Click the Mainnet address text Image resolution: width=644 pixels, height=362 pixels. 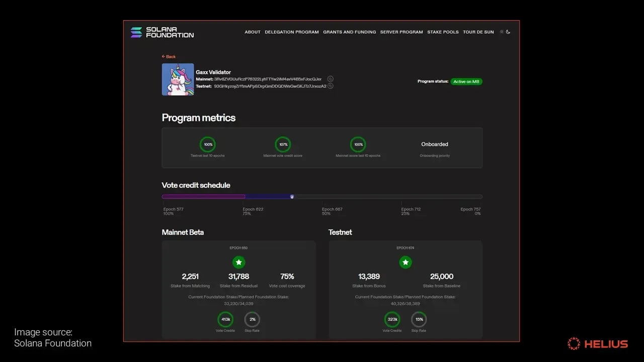pos(268,79)
